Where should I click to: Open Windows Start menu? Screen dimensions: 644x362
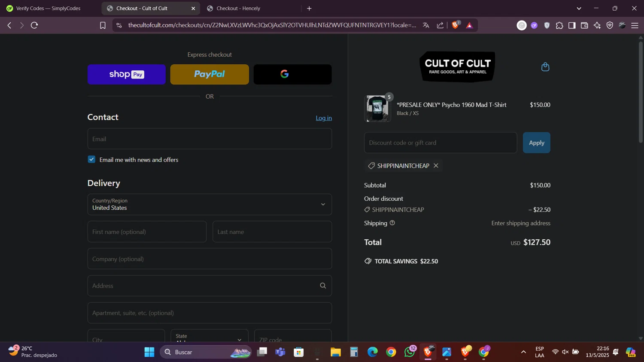pos(149,352)
